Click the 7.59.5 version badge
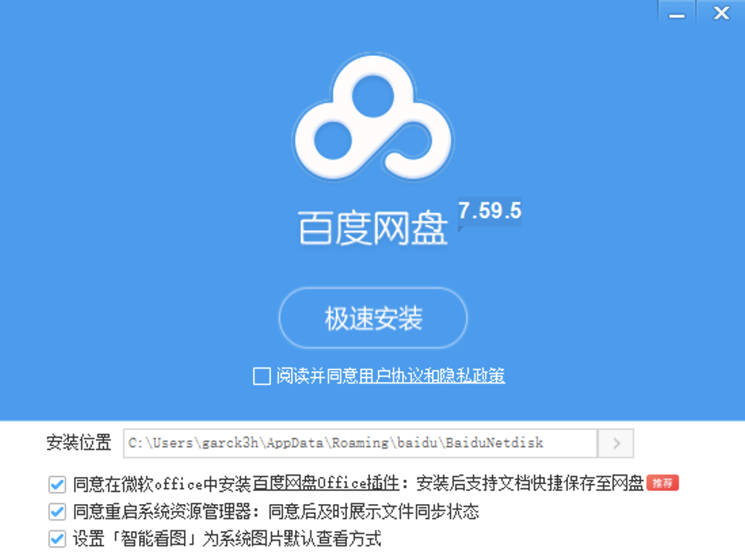745x560 pixels. (x=489, y=211)
